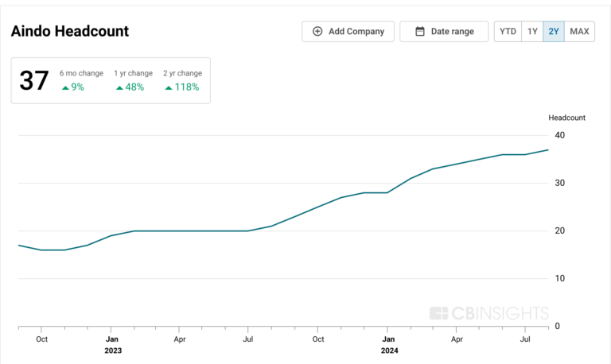Click the green arrow next to 48%
This screenshot has height=364, width=611.
coord(119,87)
